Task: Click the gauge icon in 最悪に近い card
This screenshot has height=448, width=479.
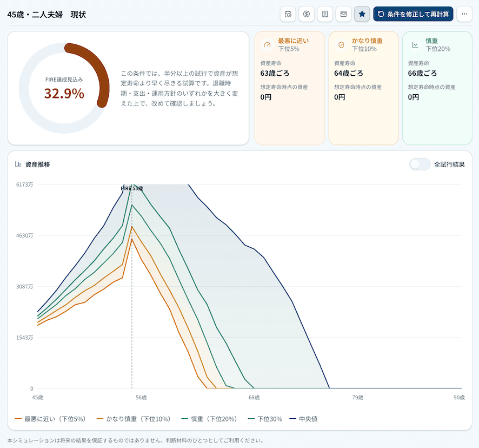Action: [x=267, y=45]
